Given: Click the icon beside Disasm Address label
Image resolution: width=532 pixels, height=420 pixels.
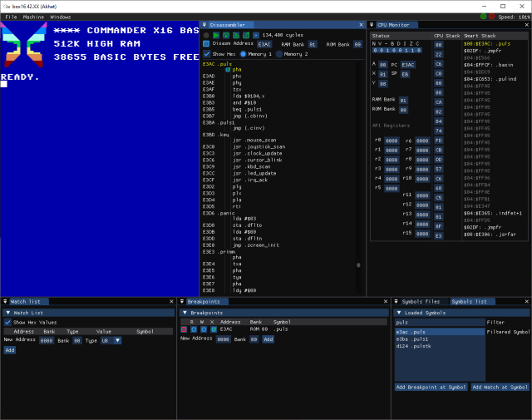Looking at the screenshot, I should 206,44.
